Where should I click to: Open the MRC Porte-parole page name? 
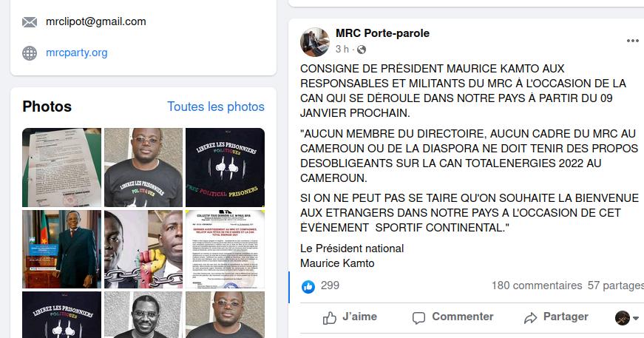click(382, 33)
